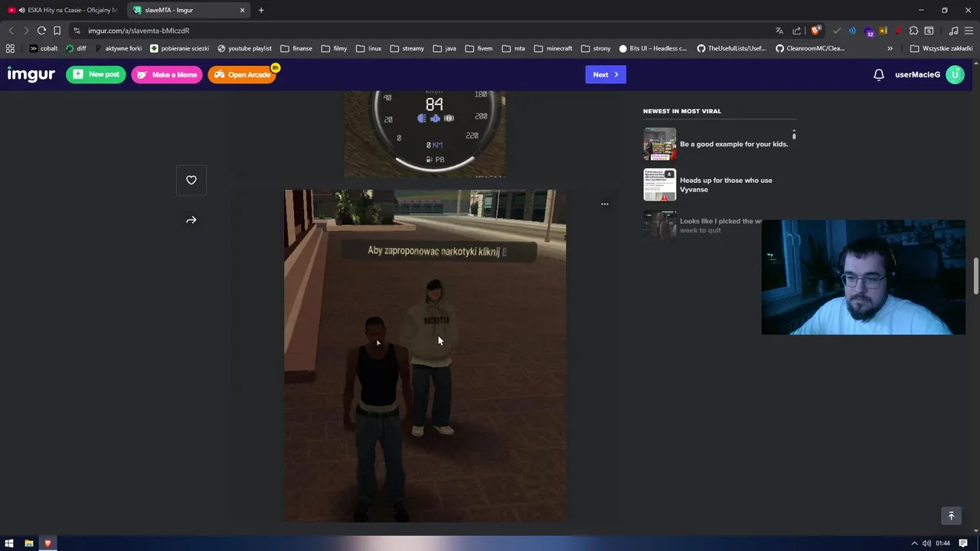Switch to ESKA Hity na Czasie tab
The height and width of the screenshot is (551, 980).
[x=63, y=10]
